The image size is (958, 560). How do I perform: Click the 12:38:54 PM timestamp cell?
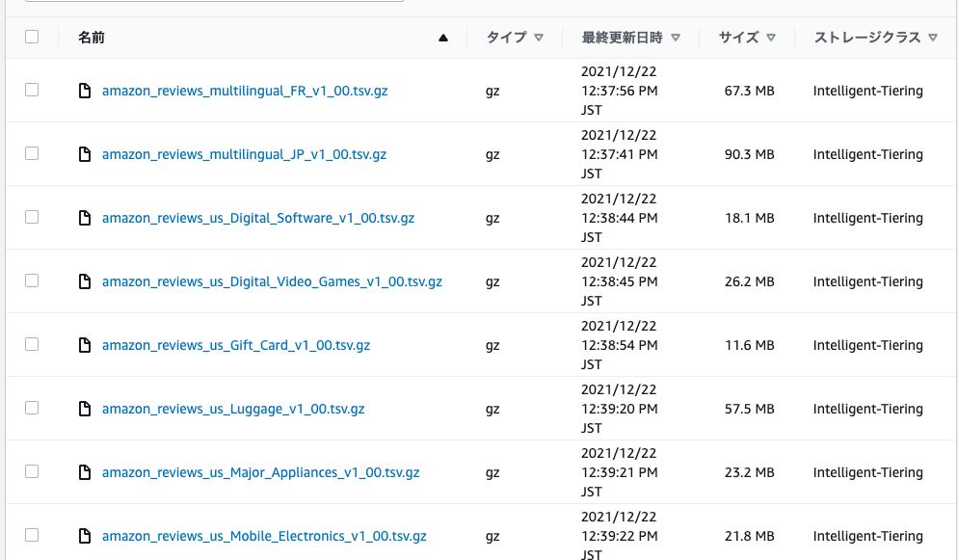pyautogui.click(x=619, y=345)
